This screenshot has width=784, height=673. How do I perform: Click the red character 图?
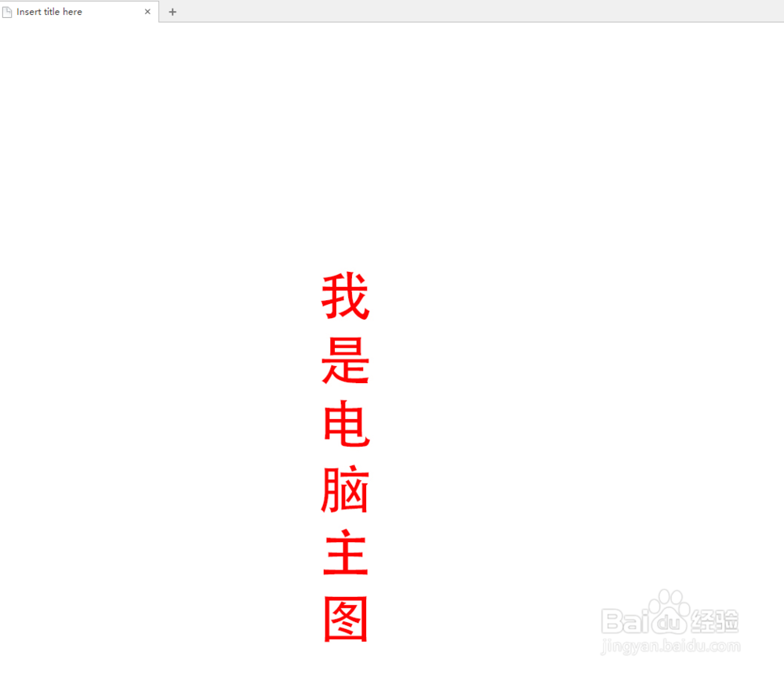coord(346,618)
